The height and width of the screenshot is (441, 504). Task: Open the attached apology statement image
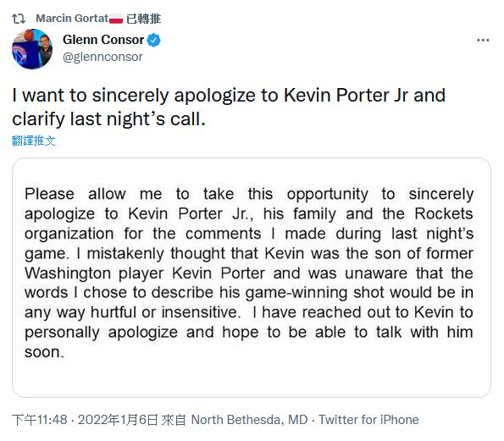tap(252, 278)
